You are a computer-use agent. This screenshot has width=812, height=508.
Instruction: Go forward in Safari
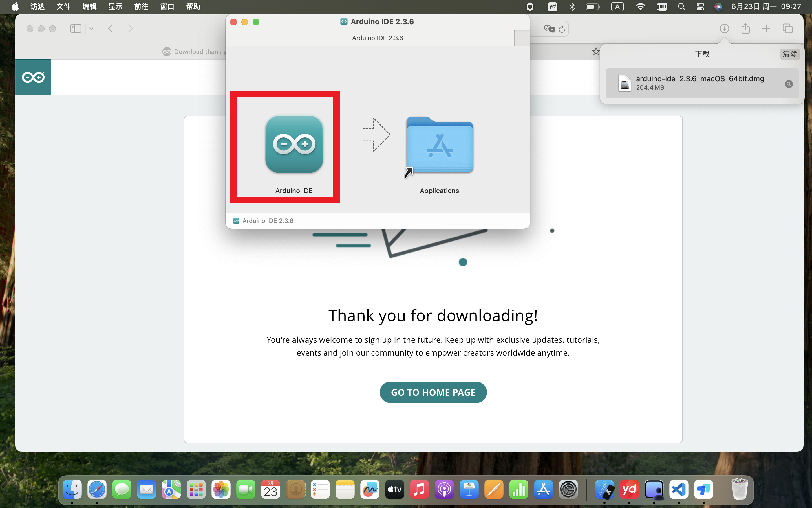[x=131, y=29]
